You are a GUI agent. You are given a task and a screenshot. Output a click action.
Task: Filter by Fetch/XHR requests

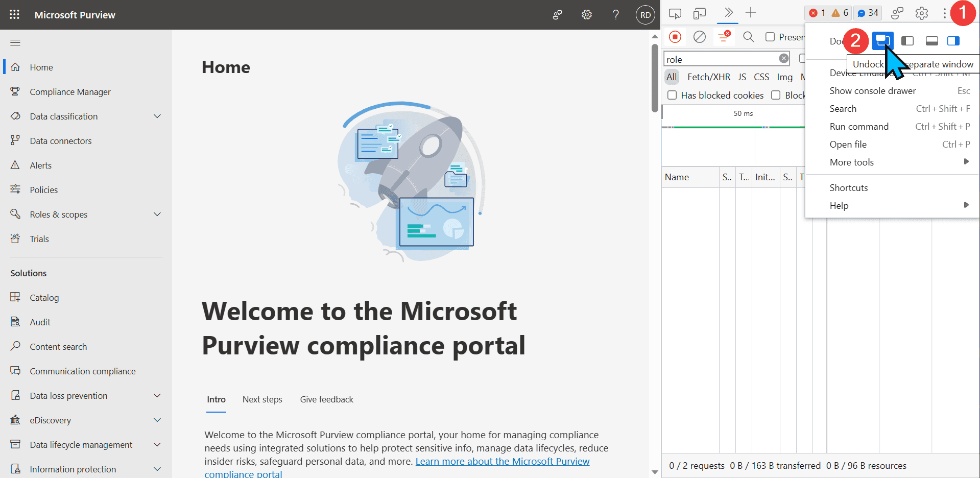(709, 77)
